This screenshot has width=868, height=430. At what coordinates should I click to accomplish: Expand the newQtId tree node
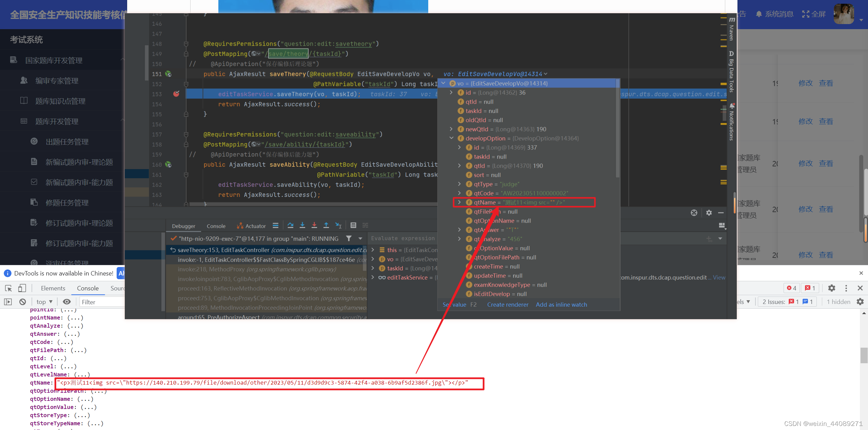451,129
